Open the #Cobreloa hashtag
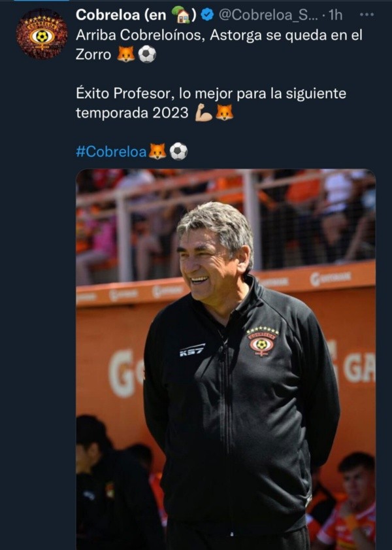 click(x=111, y=152)
